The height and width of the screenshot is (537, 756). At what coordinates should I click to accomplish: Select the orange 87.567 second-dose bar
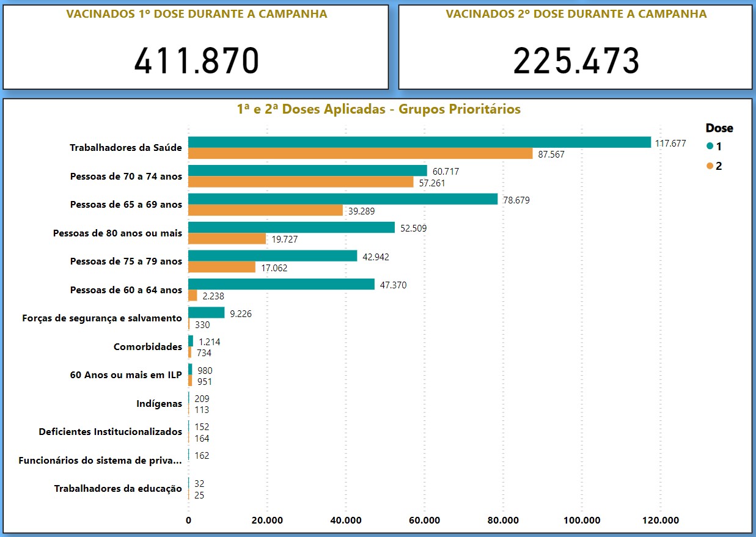[x=360, y=154]
